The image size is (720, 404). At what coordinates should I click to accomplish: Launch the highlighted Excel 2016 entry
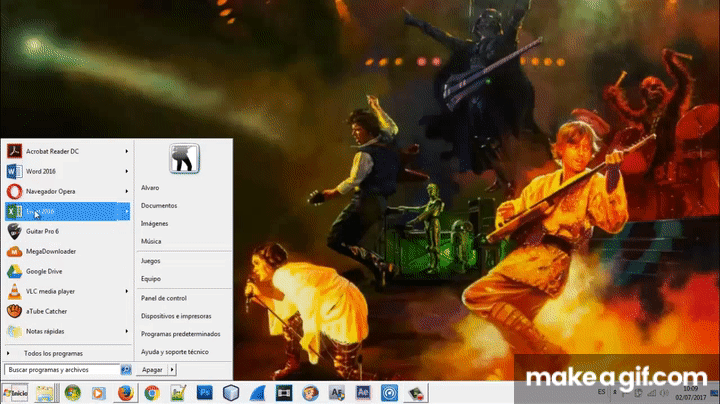(68, 211)
